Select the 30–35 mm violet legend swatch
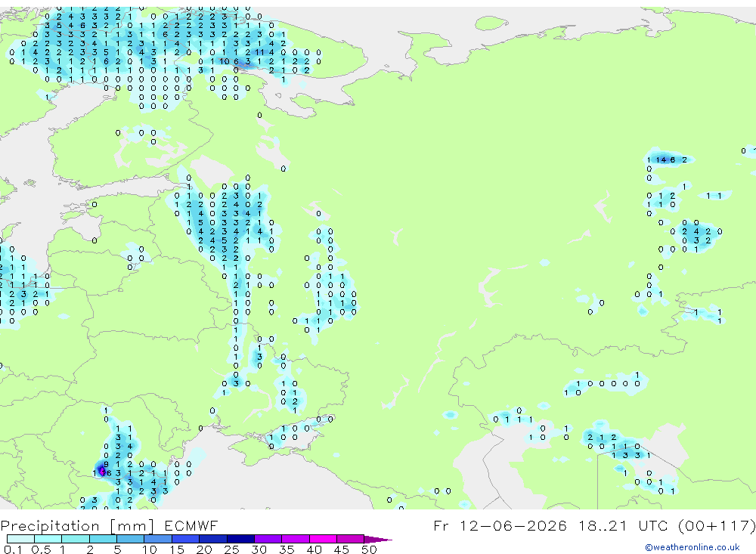 268,539
